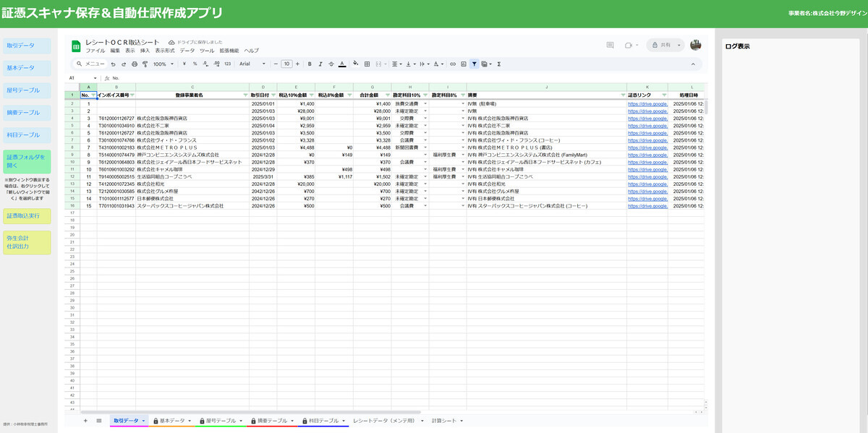The width and height of the screenshot is (868, 433).
Task: Click the 取引データ sidebar button
Action: pos(27,46)
